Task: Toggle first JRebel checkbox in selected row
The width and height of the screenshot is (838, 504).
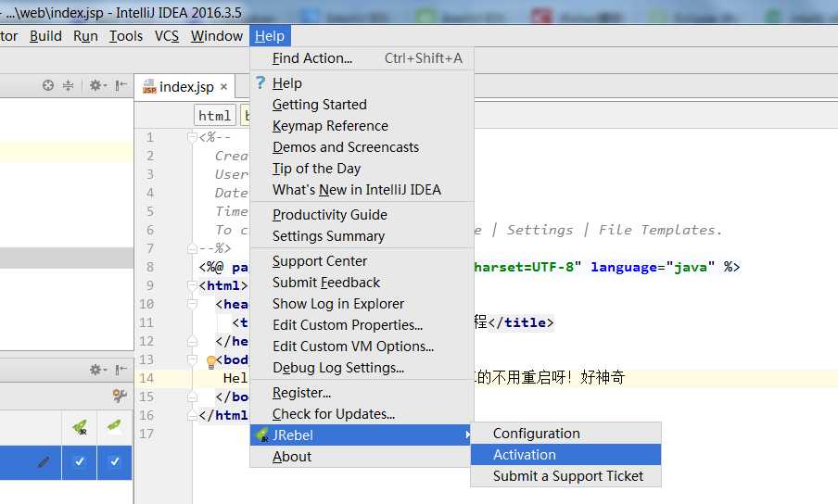Action: [79, 461]
